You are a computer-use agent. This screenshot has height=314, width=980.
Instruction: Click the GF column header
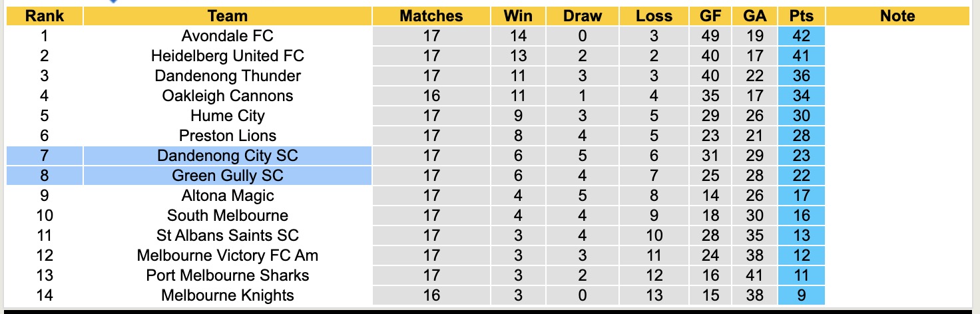point(710,16)
